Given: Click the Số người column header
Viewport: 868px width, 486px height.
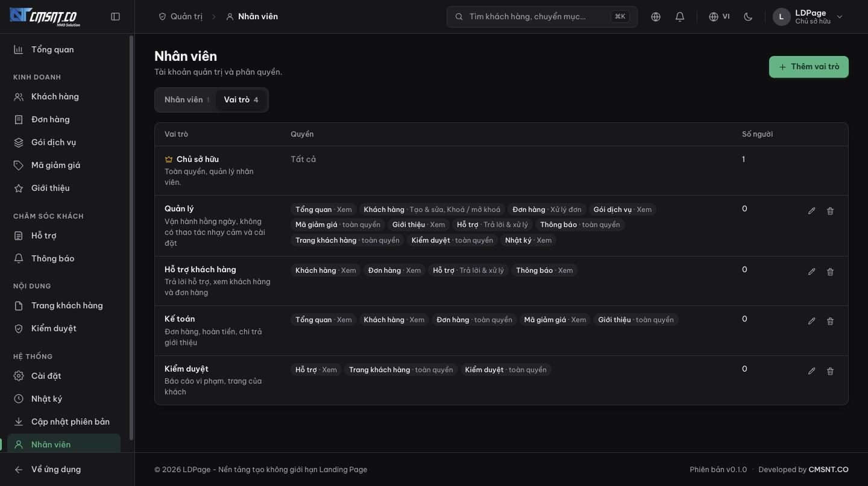Looking at the screenshot, I should coord(757,134).
